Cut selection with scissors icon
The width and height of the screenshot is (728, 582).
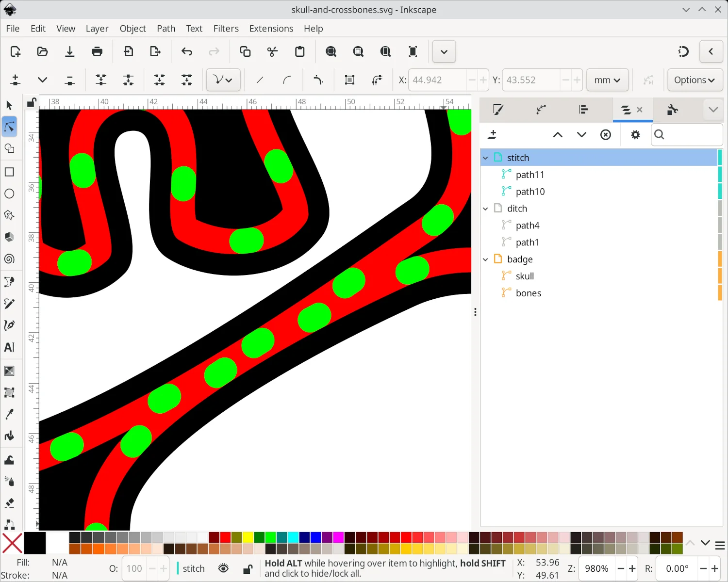coord(273,51)
